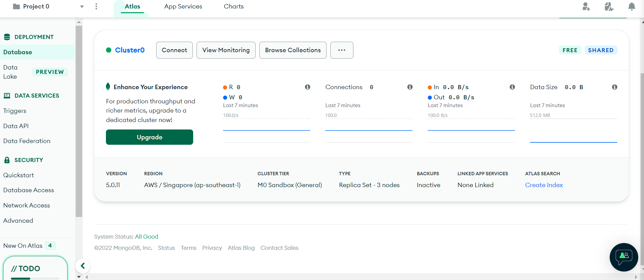Viewport: 644px width, 280px height.
Task: Click the All Good system status link
Action: pyautogui.click(x=147, y=237)
